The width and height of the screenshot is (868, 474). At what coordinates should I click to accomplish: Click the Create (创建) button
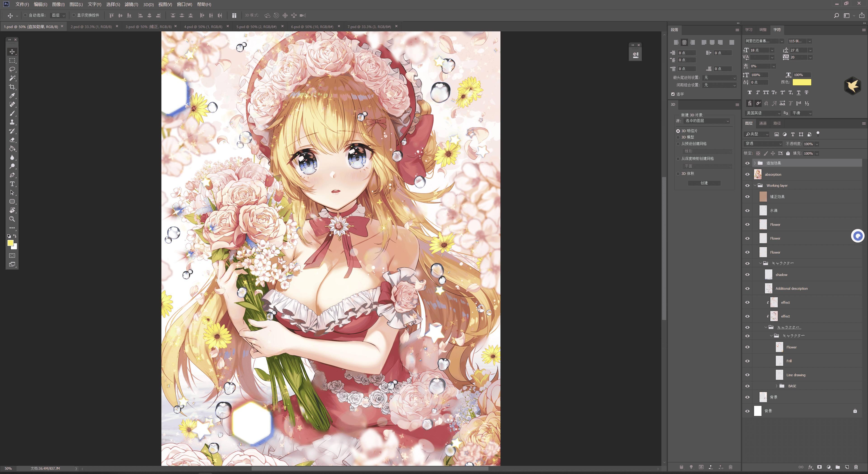704,183
